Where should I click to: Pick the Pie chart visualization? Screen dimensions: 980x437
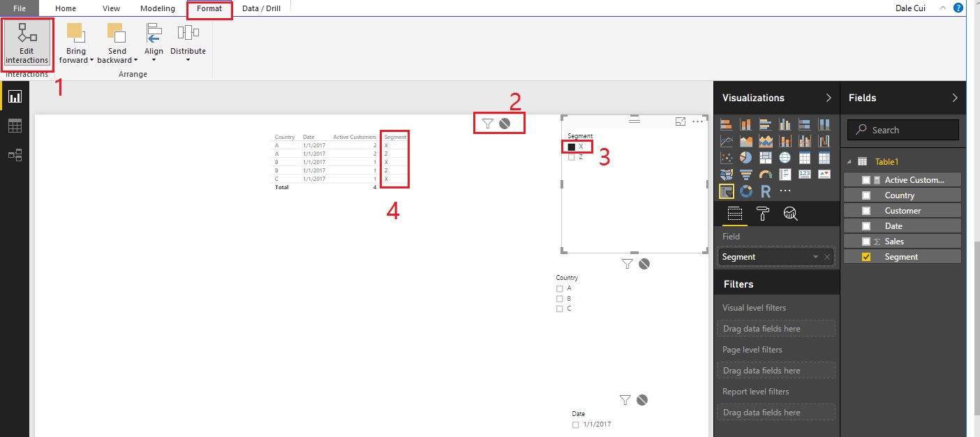[745, 157]
